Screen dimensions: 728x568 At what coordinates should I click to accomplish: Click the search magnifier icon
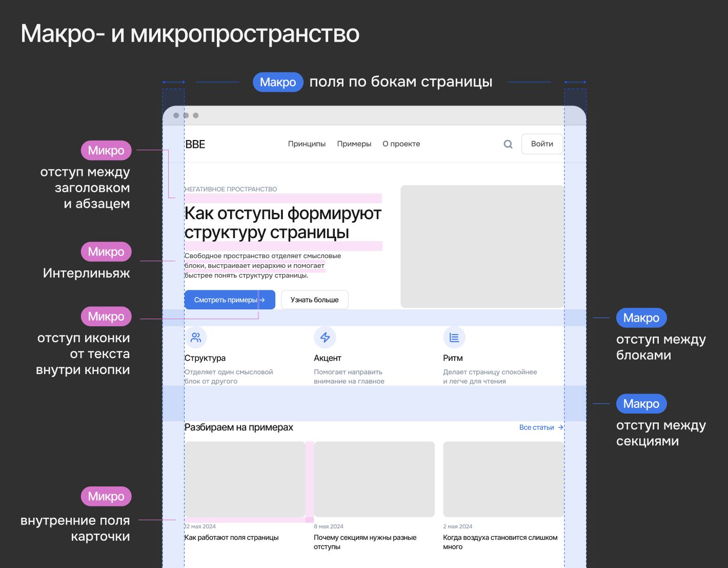coord(508,144)
